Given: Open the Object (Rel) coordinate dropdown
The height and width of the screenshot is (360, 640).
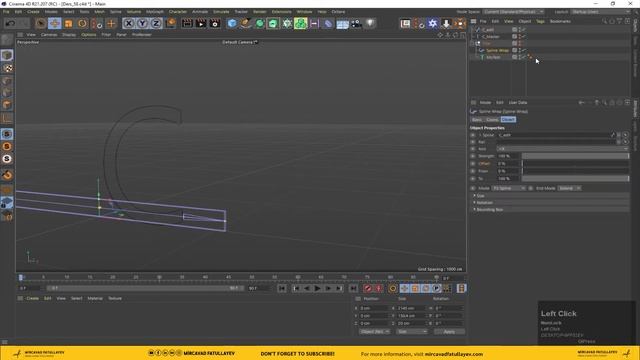Looking at the screenshot, I should [375, 332].
